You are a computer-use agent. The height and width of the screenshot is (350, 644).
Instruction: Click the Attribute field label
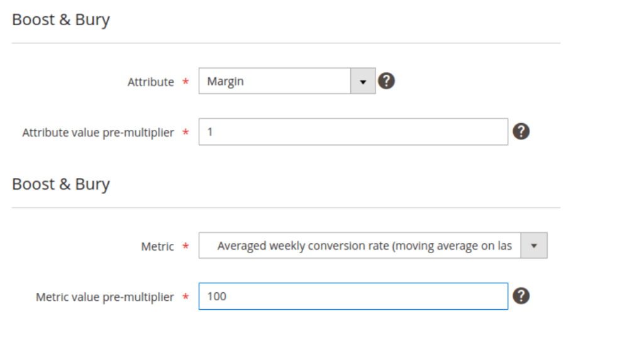tap(150, 82)
